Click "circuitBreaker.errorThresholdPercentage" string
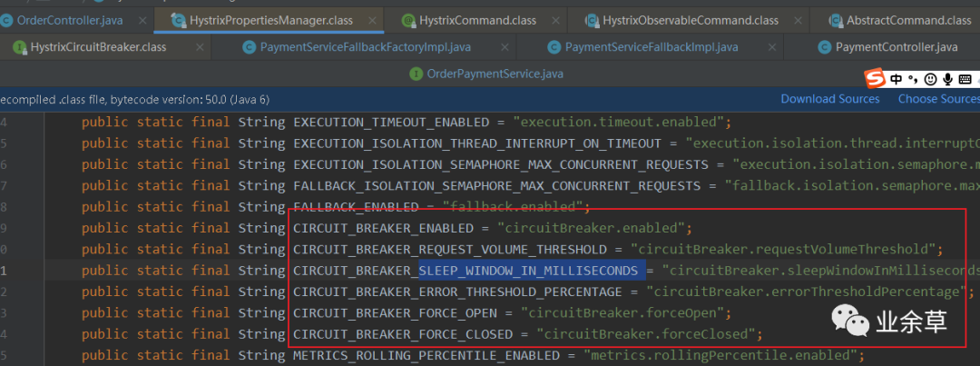The height and width of the screenshot is (366, 980). tap(807, 292)
